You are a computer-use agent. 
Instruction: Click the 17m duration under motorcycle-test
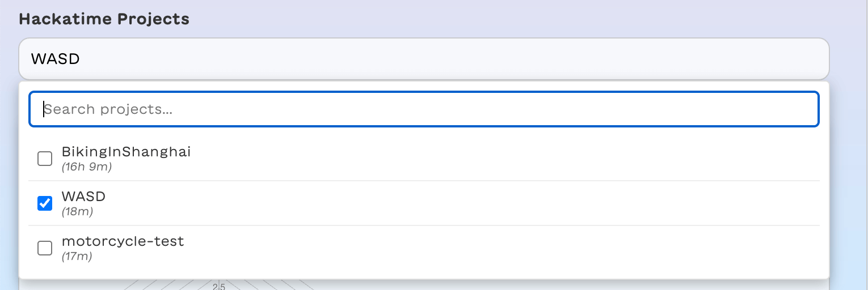point(77,257)
